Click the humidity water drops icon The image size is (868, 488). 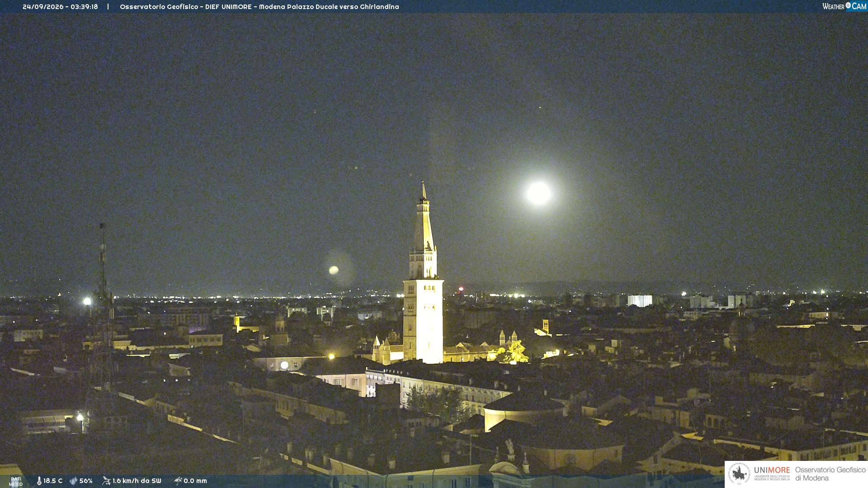pos(73,481)
